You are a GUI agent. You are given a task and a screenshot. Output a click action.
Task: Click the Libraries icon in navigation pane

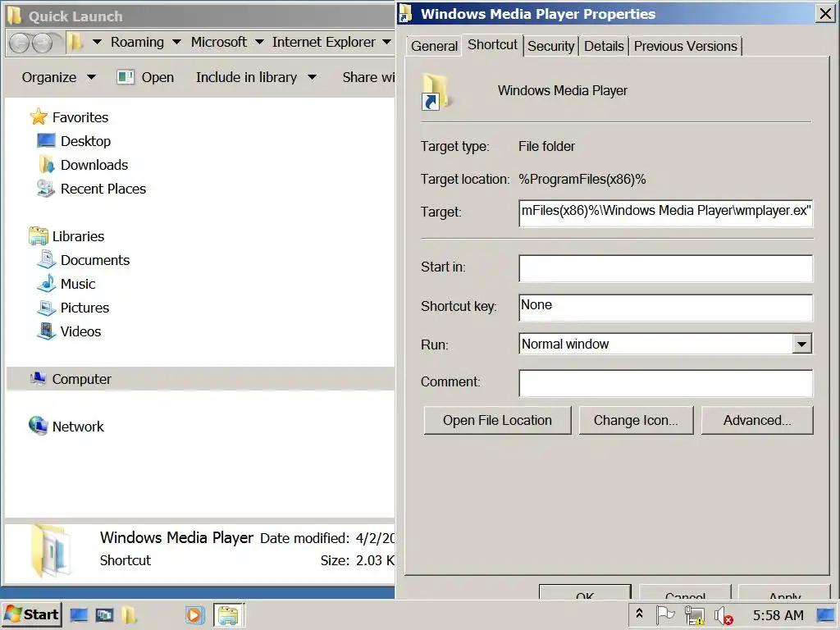click(x=39, y=235)
